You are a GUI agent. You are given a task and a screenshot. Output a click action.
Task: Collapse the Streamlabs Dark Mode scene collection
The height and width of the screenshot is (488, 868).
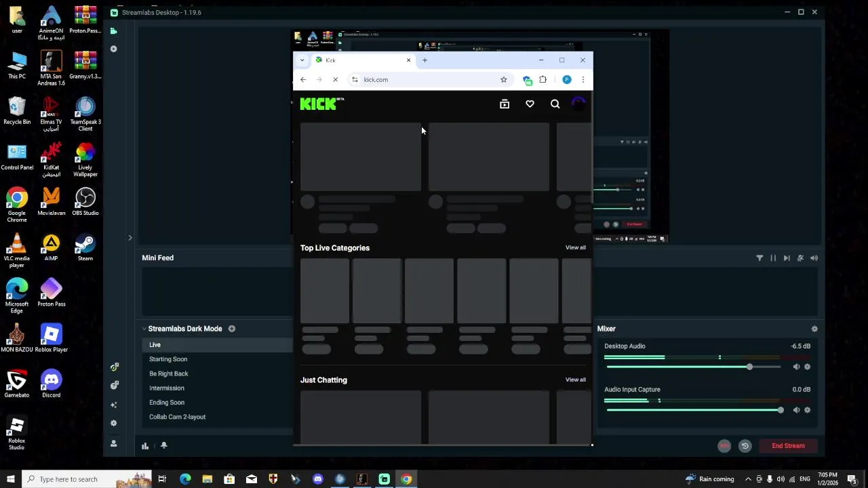[144, 329]
